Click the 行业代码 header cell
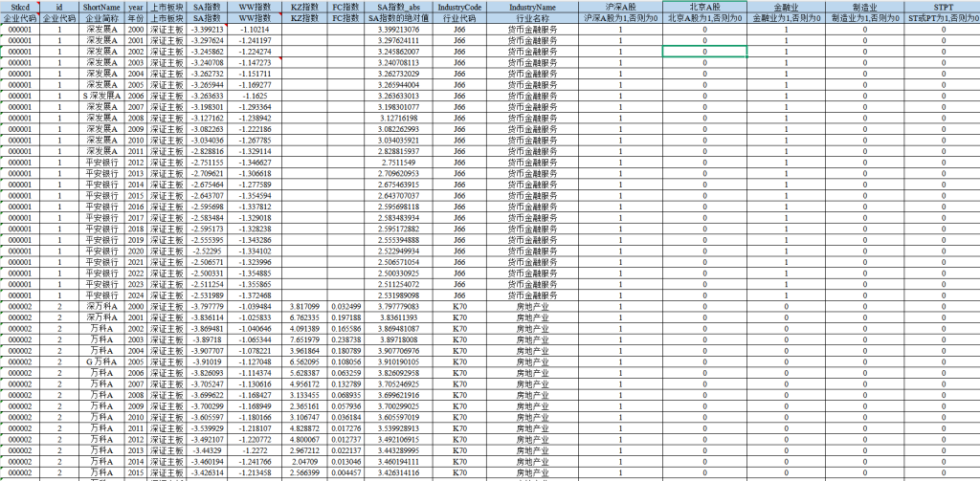Image resolution: width=980 pixels, height=481 pixels. point(459,18)
